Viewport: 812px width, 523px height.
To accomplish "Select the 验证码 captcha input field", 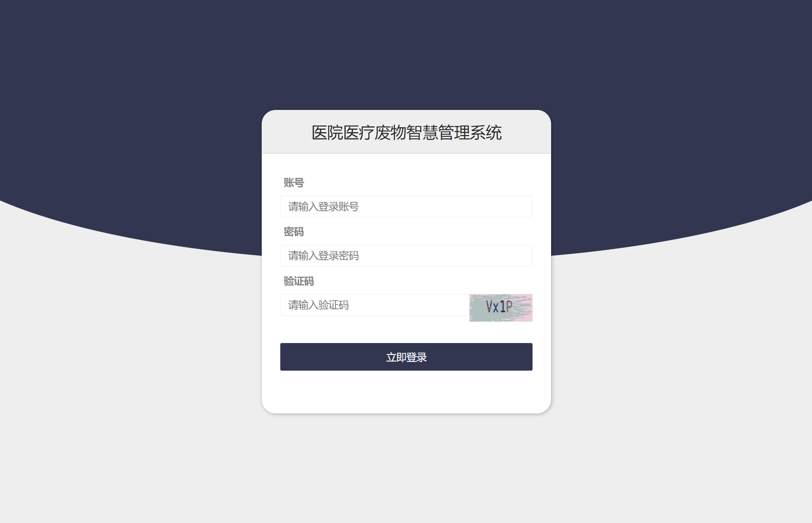I will [x=375, y=305].
